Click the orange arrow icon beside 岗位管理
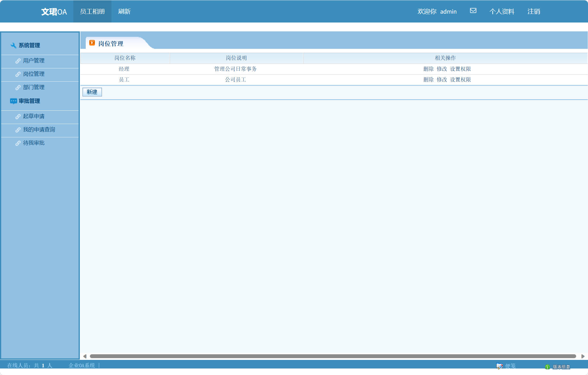This screenshot has height=375, width=588. pyautogui.click(x=92, y=43)
